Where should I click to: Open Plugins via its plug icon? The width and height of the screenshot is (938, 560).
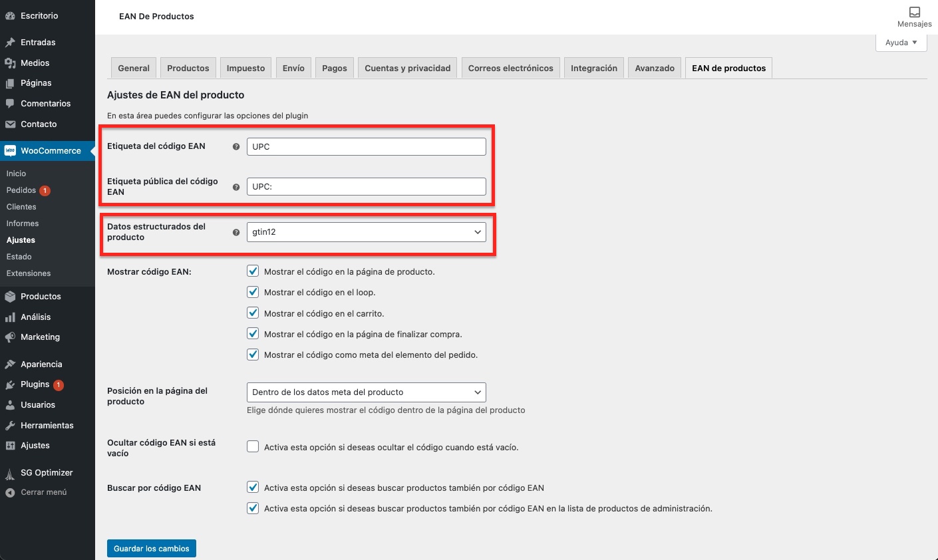10,384
